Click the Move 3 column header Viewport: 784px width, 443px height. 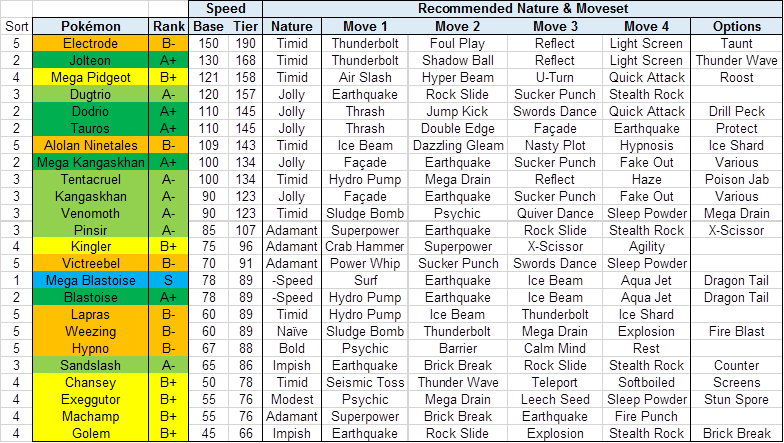tap(554, 26)
